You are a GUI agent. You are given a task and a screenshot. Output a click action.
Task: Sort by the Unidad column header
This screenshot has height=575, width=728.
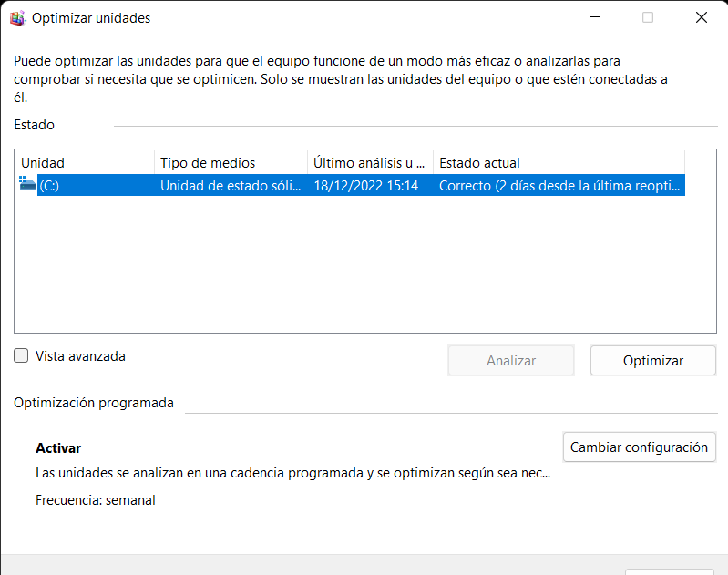tap(85, 162)
